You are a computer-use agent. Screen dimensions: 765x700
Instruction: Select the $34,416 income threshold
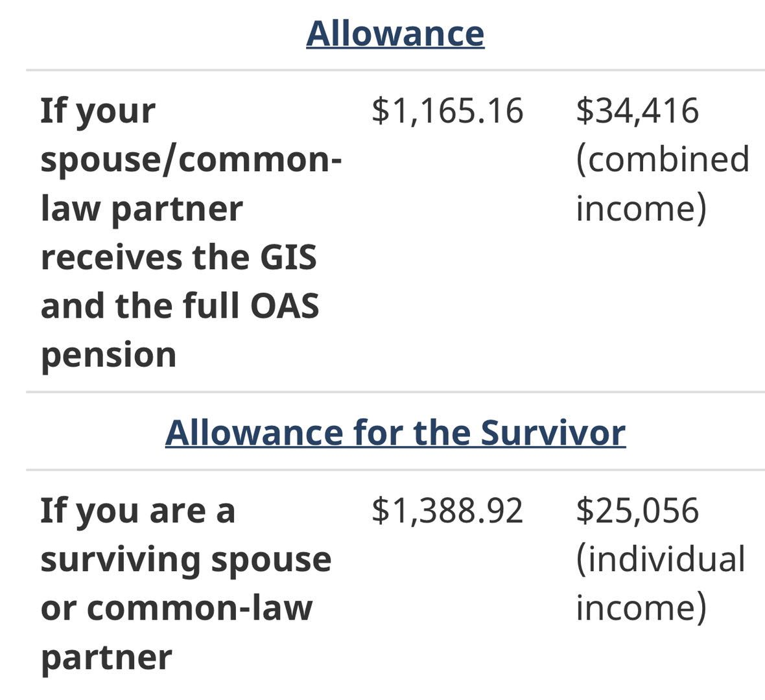pyautogui.click(x=637, y=111)
